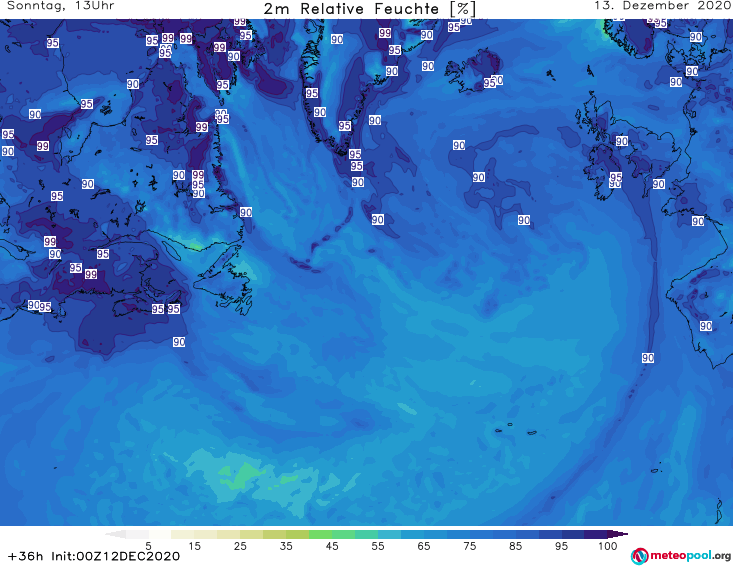Click the legend label '15'
This screenshot has height=566, width=733.
(x=194, y=546)
